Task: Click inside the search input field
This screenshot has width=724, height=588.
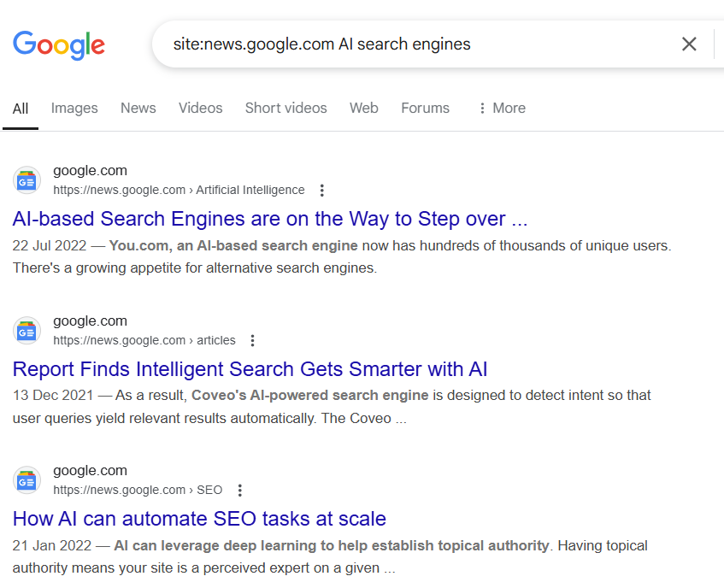Action: click(x=385, y=44)
